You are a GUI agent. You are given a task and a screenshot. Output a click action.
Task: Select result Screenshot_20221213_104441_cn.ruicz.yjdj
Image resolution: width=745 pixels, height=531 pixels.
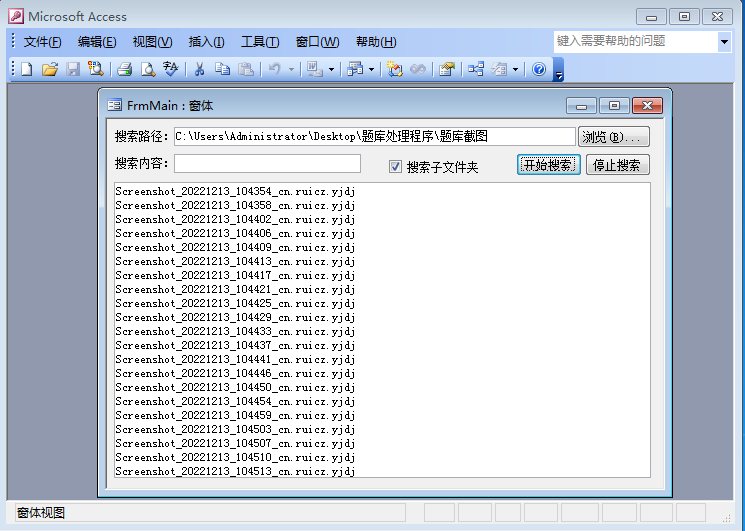pos(235,360)
